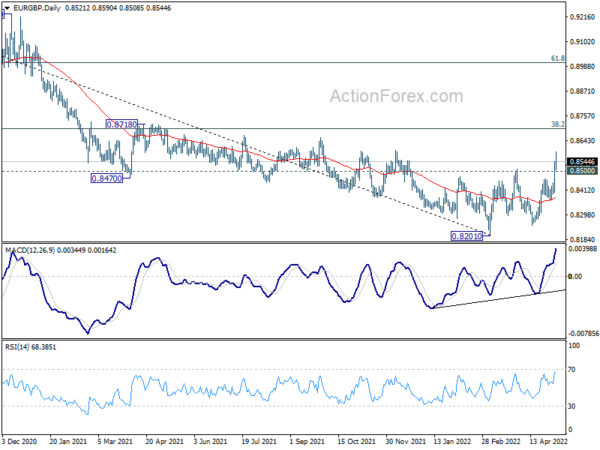Click the 28 Feb 2022 date label

pyautogui.click(x=501, y=442)
